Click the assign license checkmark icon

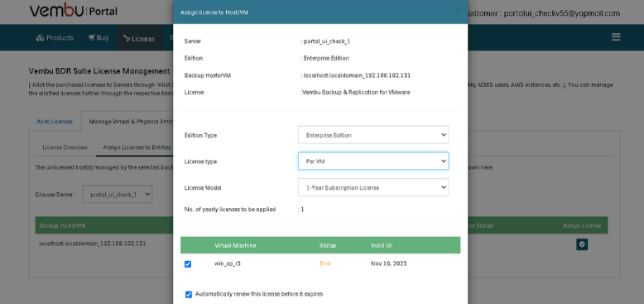582,244
